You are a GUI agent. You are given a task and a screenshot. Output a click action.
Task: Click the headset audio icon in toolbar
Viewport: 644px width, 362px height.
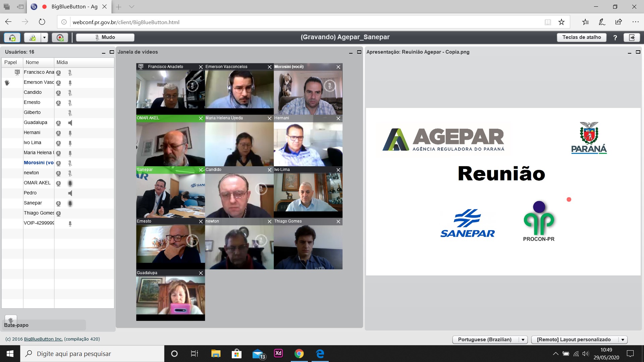[x=12, y=38]
